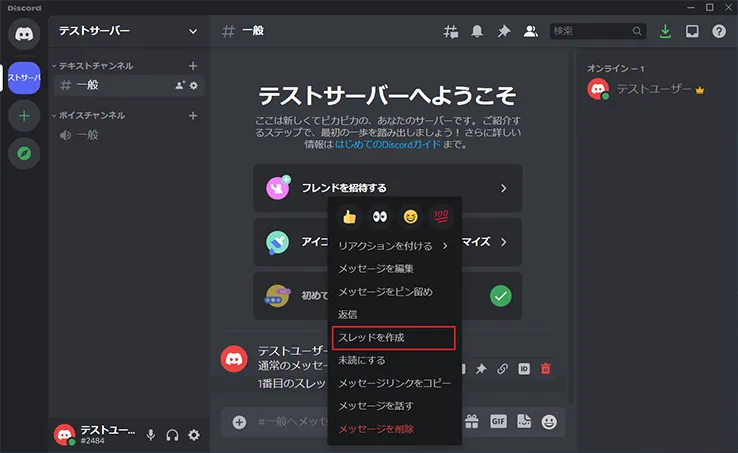This screenshot has height=453, width=738.
Task: Expand arrow on フレンドを招待する card
Action: 504,188
